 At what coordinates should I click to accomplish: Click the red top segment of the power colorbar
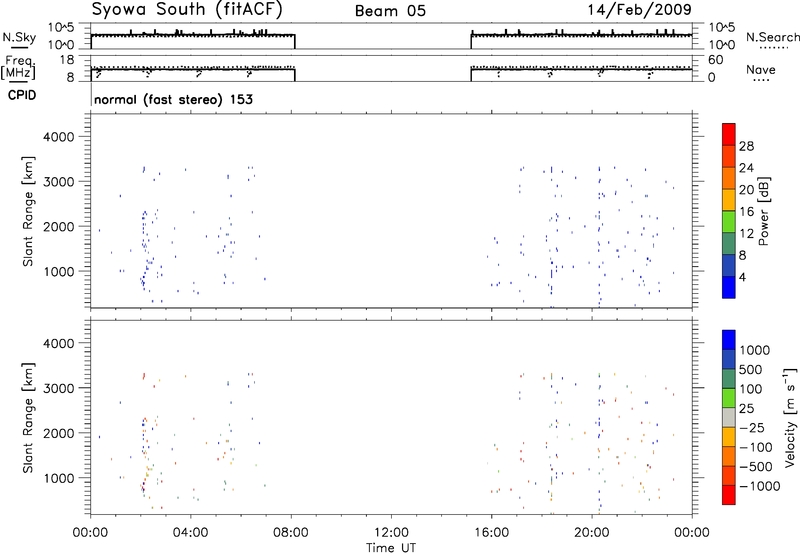729,134
